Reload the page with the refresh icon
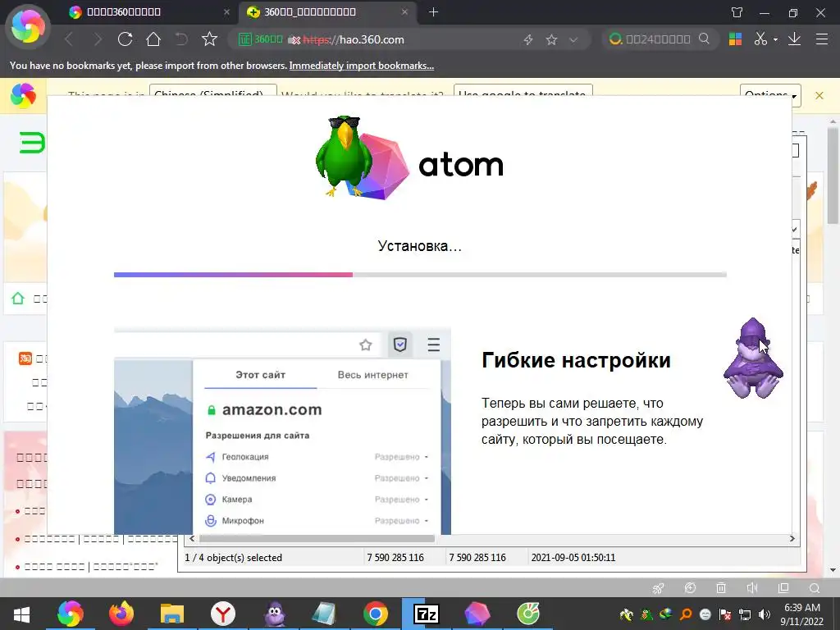This screenshot has height=630, width=840. tap(125, 39)
